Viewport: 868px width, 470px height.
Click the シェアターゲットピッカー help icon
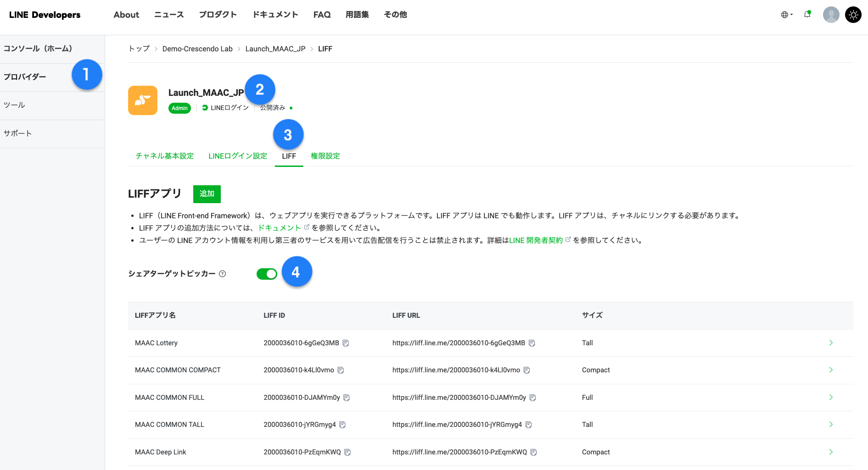(223, 274)
